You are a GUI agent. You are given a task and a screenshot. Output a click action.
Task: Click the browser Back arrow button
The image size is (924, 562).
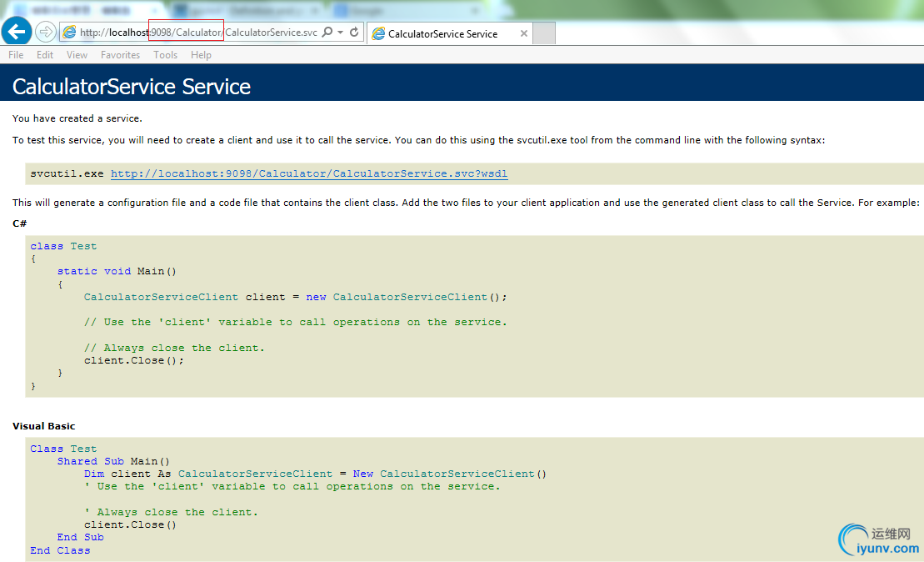(17, 31)
